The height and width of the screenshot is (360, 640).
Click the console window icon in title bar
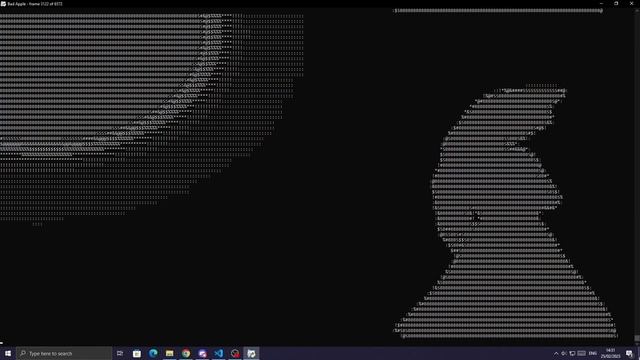tap(3, 4)
